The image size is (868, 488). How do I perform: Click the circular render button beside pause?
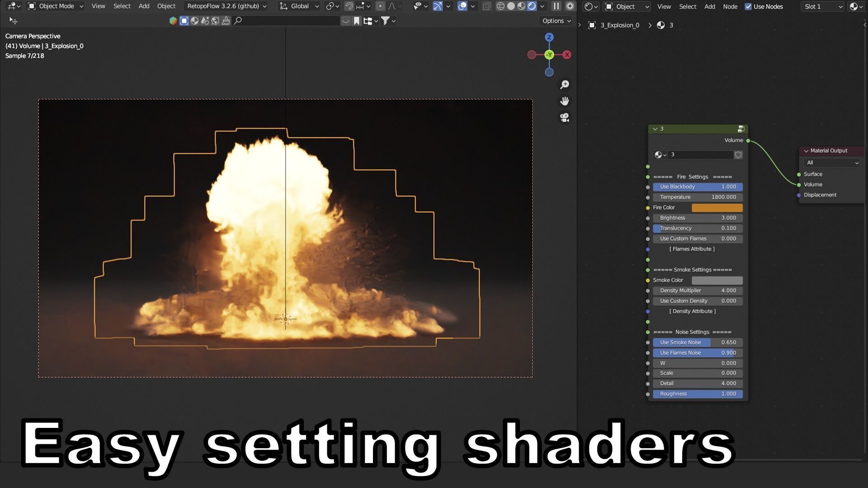[570, 6]
